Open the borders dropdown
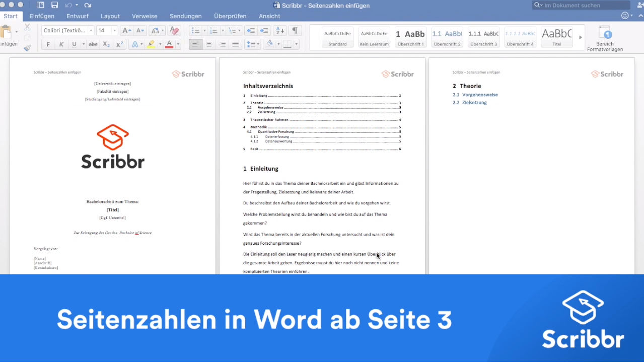 pyautogui.click(x=297, y=44)
